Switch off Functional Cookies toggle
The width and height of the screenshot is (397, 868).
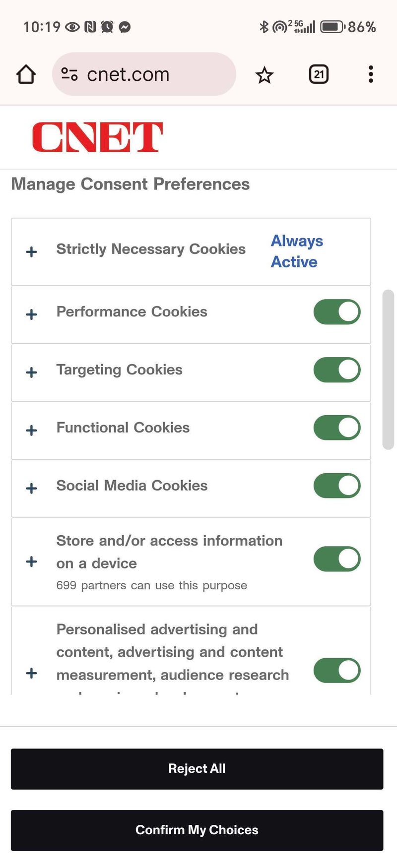[x=337, y=428]
